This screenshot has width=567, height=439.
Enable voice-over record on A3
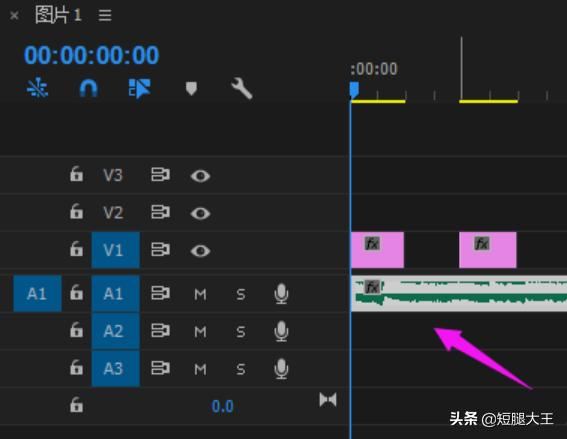(x=281, y=369)
